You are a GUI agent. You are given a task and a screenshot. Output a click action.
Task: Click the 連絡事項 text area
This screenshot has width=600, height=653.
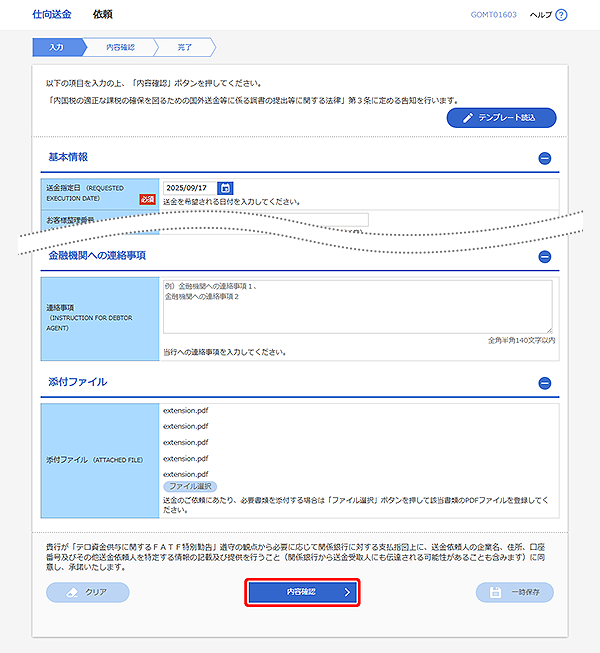[358, 307]
